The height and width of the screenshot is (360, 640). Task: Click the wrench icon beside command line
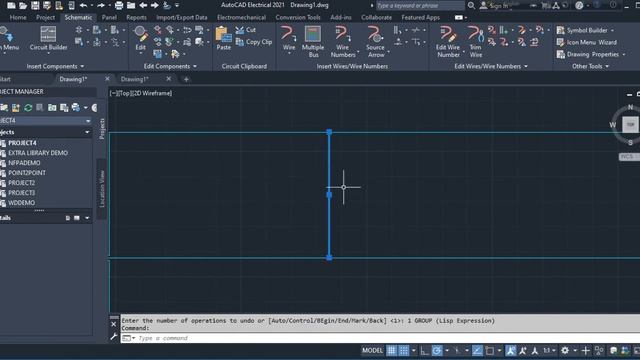[x=114, y=337]
